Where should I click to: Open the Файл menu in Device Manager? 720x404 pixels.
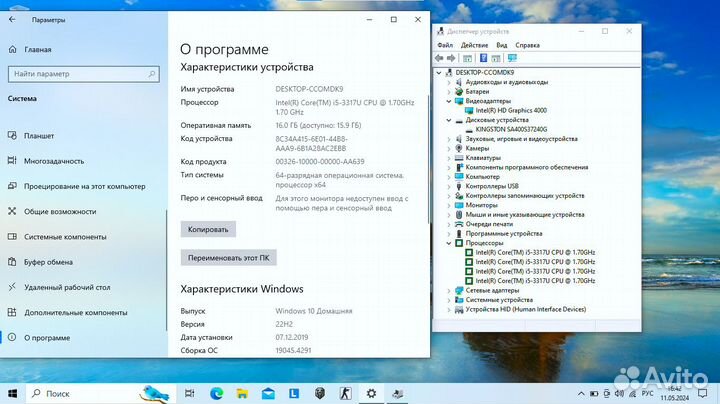(x=445, y=45)
